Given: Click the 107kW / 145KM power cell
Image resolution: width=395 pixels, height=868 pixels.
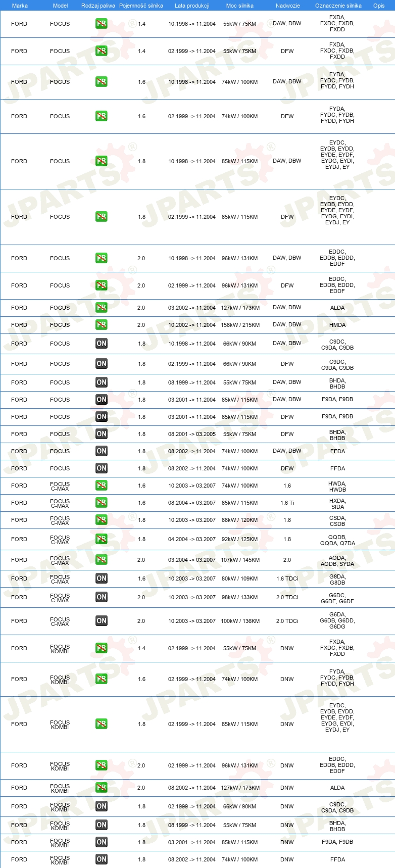Looking at the screenshot, I should pyautogui.click(x=240, y=560).
